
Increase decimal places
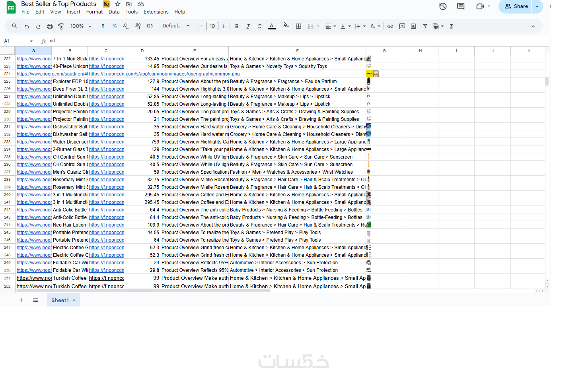(x=138, y=26)
